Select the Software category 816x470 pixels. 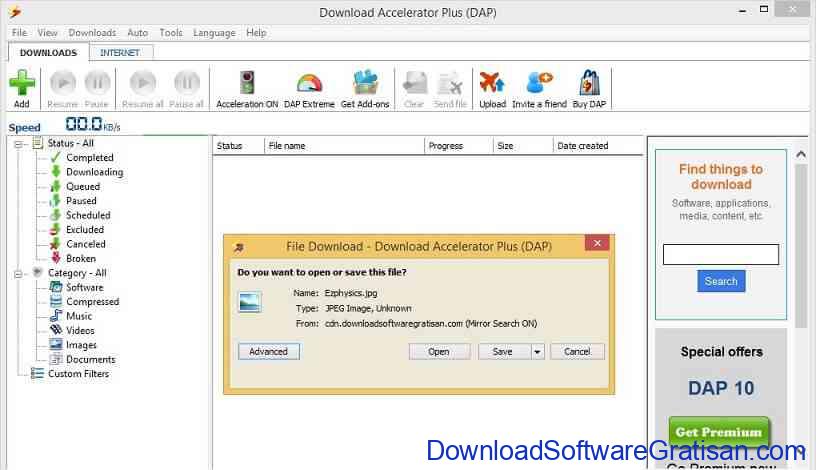pyautogui.click(x=84, y=287)
